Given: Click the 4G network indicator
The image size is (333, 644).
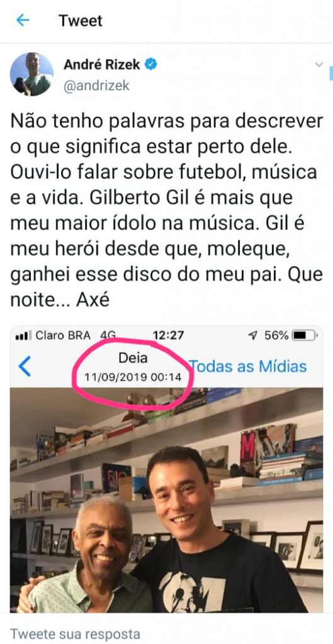Looking at the screenshot, I should [108, 335].
